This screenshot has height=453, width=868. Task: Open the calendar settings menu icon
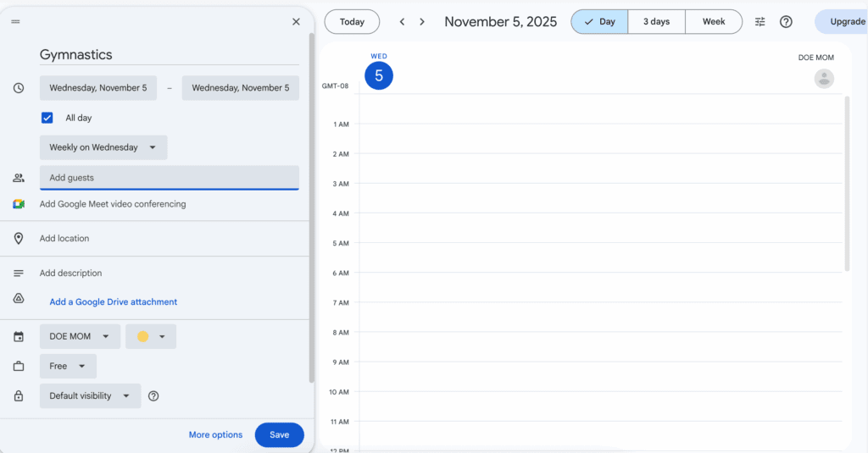click(759, 22)
